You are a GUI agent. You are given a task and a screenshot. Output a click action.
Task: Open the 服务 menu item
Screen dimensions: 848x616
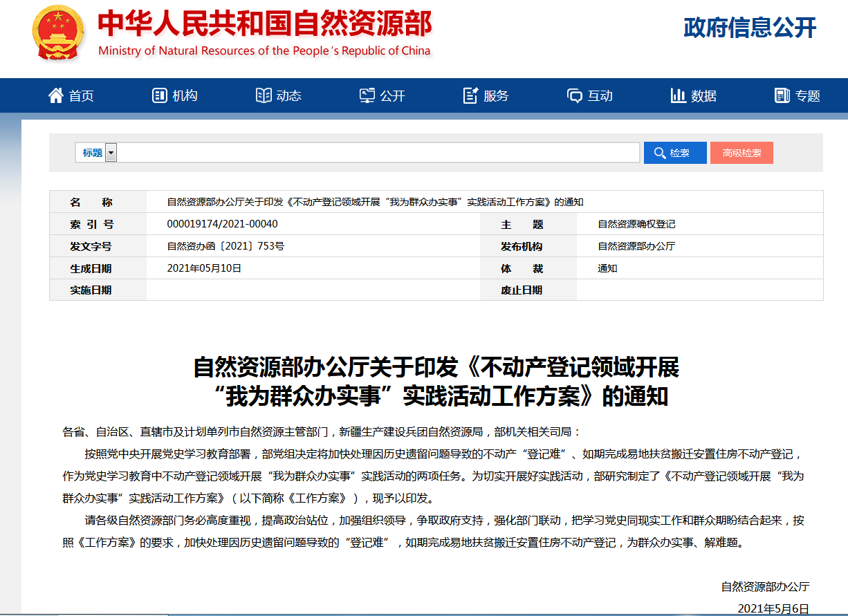(496, 96)
